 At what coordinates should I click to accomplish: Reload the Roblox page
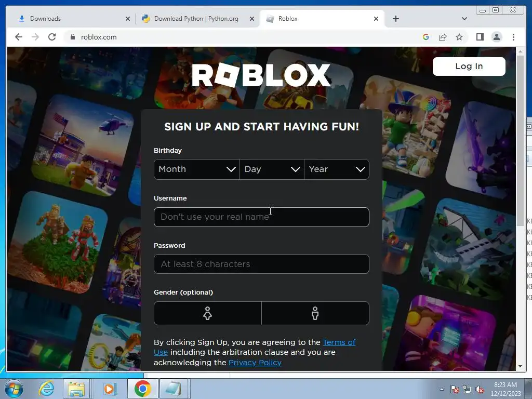coord(52,37)
